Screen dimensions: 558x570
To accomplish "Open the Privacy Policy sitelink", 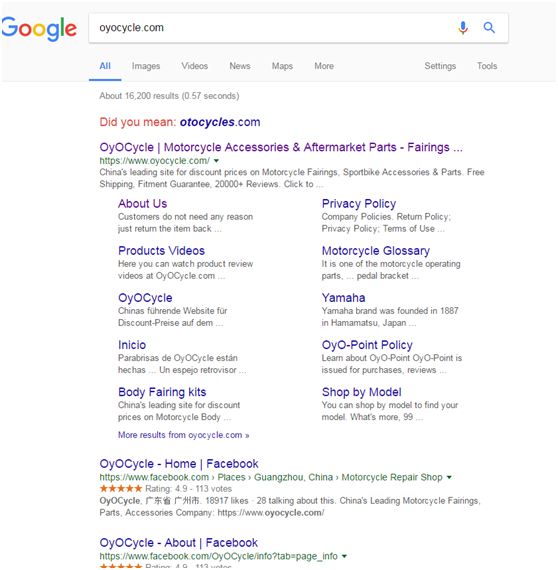I will click(358, 204).
